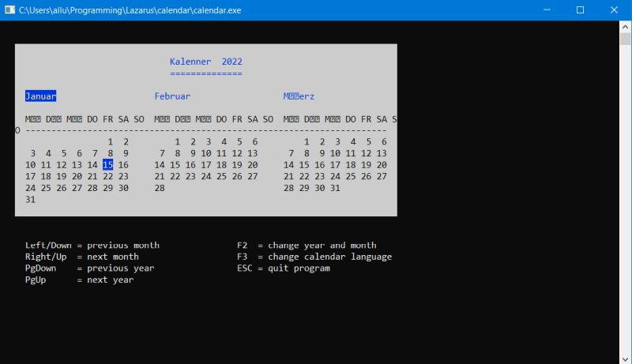
Task: Click the DO weekday header in the March column
Action: pos(351,119)
